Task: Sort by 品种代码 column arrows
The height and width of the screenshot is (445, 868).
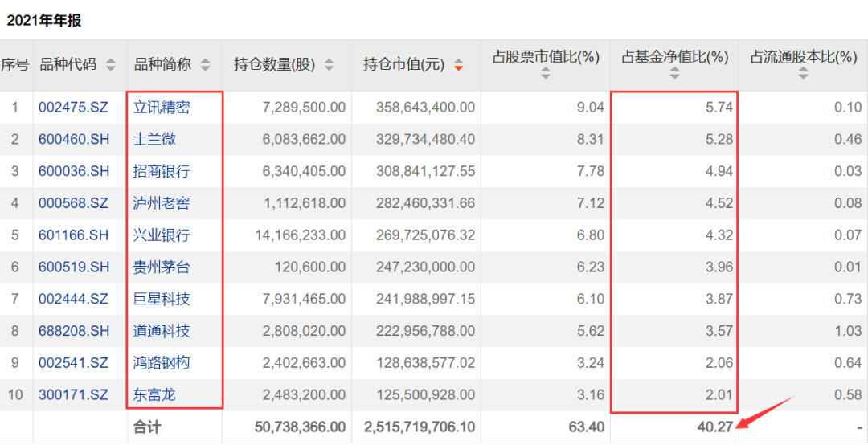Action: (x=111, y=65)
